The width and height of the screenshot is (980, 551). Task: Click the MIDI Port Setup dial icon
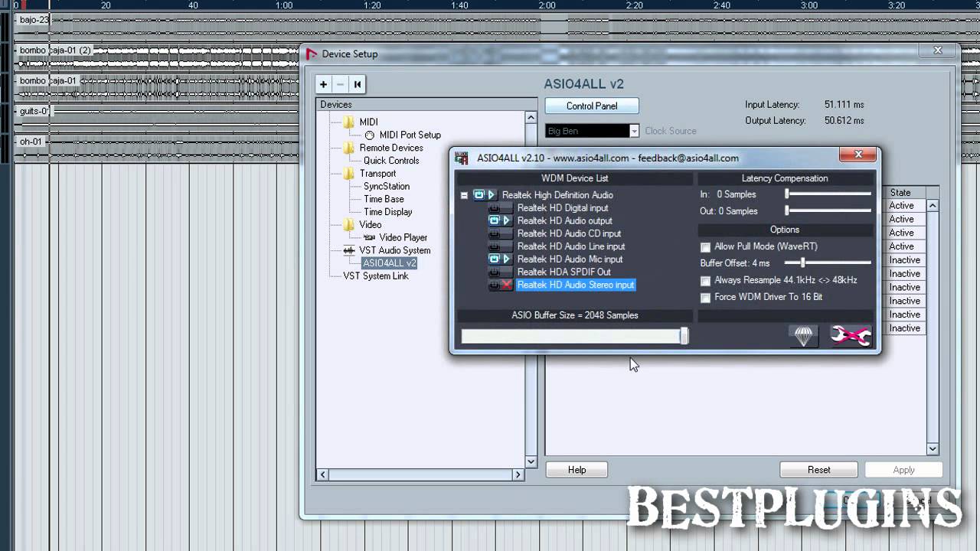[x=369, y=135]
